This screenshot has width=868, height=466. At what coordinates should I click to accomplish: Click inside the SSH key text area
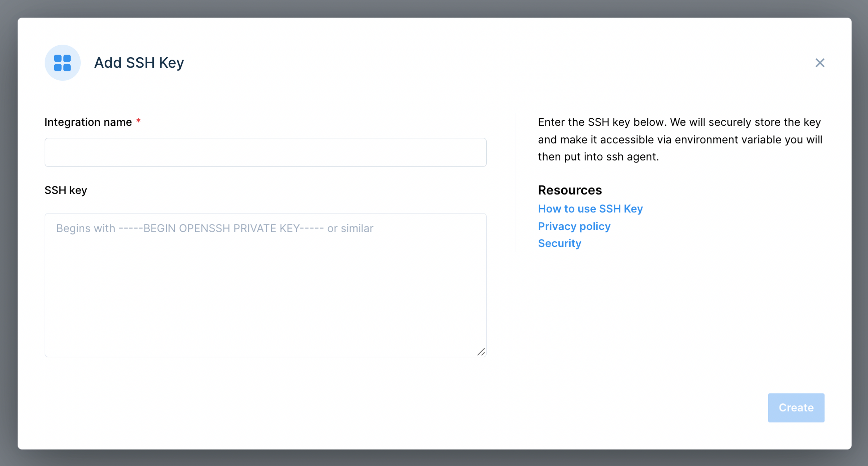[x=265, y=290]
